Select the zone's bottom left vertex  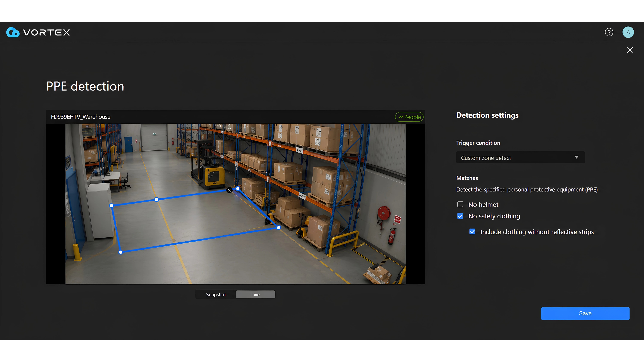click(121, 252)
